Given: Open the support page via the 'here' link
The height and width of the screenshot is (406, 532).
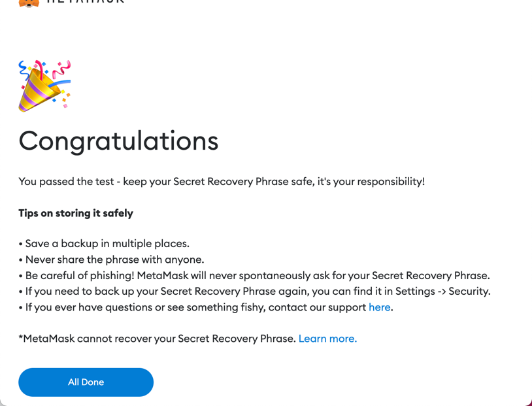Looking at the screenshot, I should [380, 307].
